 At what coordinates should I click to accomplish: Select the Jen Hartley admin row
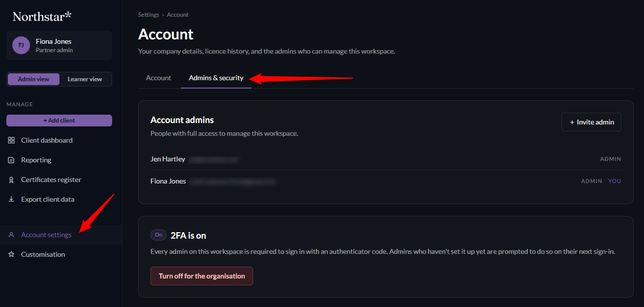click(x=386, y=159)
